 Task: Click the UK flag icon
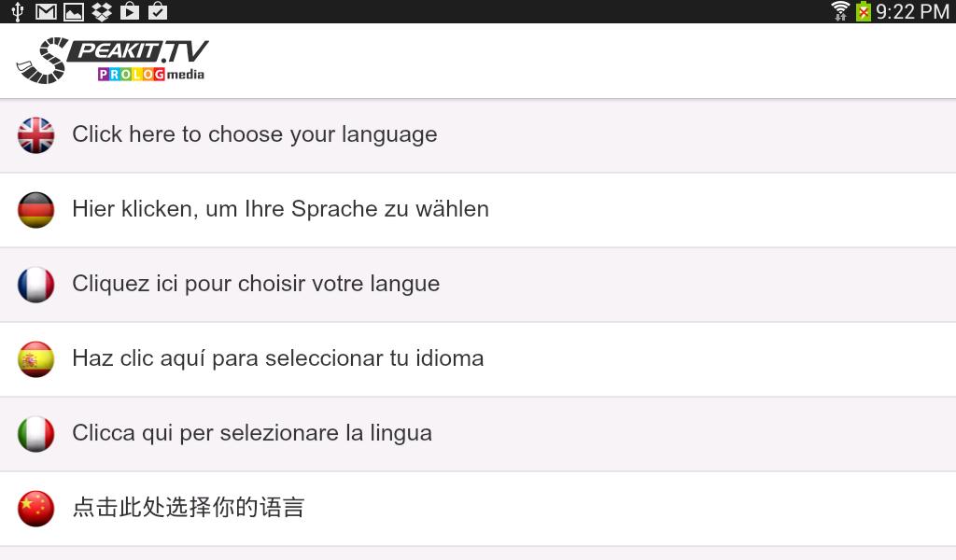pyautogui.click(x=35, y=134)
